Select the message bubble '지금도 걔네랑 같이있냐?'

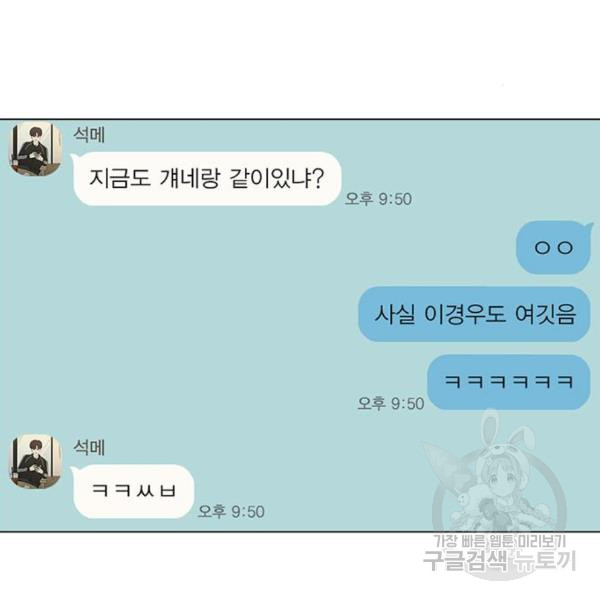(x=206, y=179)
